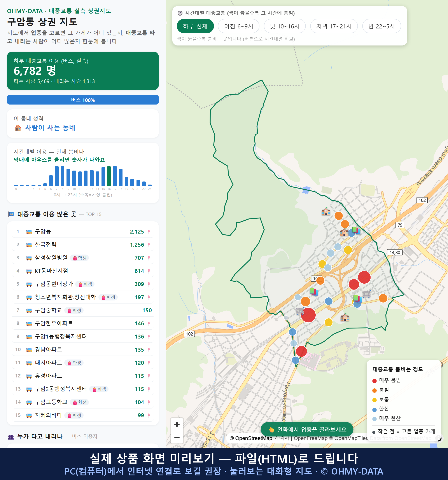Click the location pin for 삼성창원병원 row
The image size is (448, 480).
coord(149,258)
